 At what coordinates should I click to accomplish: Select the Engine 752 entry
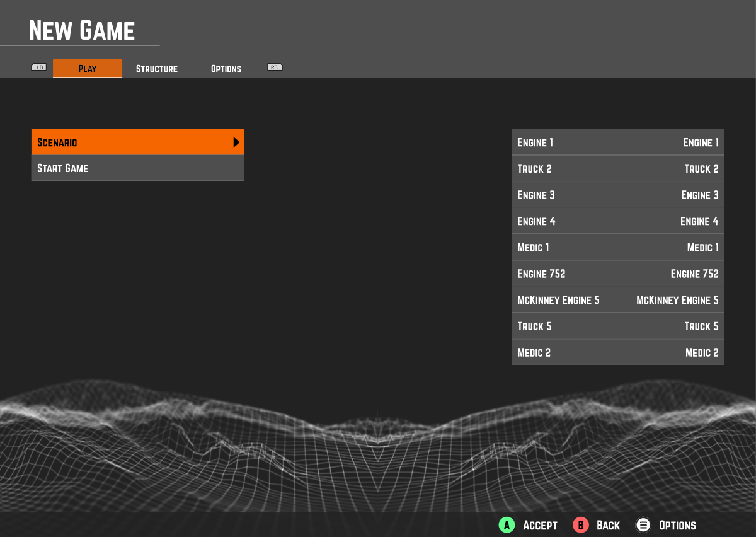tap(617, 274)
